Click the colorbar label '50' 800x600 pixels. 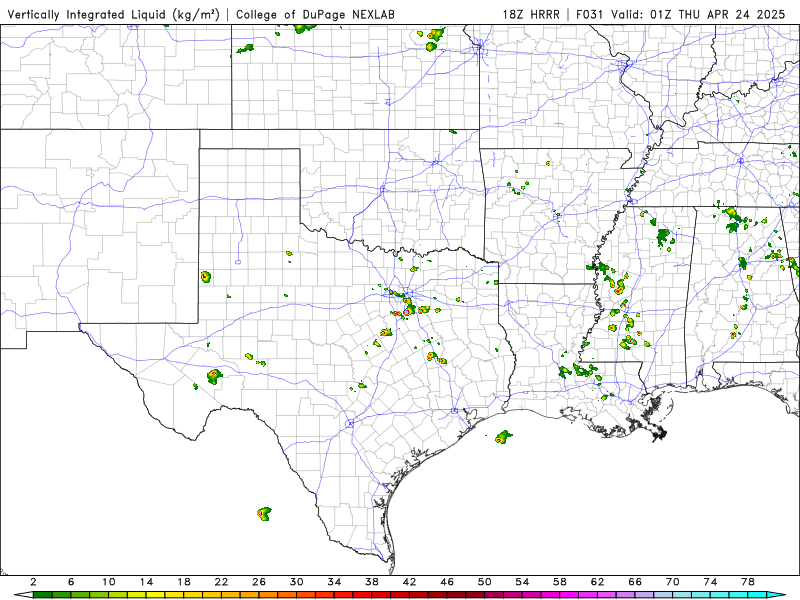pos(485,582)
